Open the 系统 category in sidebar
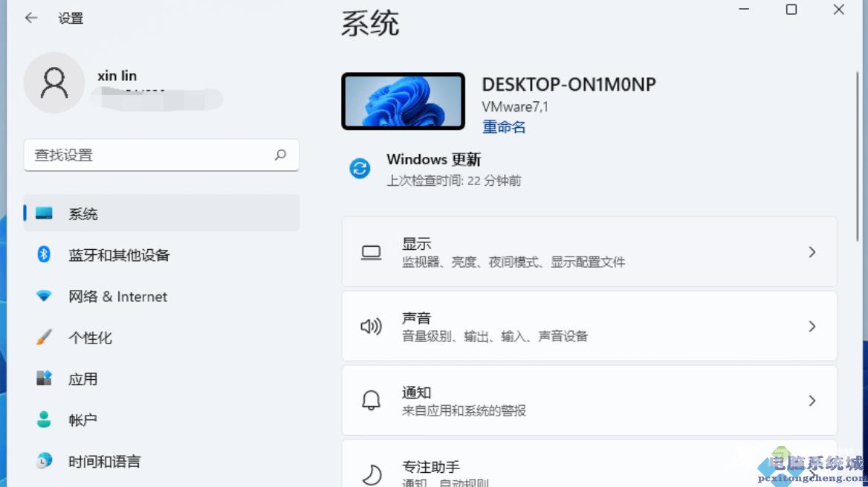Image resolution: width=868 pixels, height=487 pixels. click(162, 213)
